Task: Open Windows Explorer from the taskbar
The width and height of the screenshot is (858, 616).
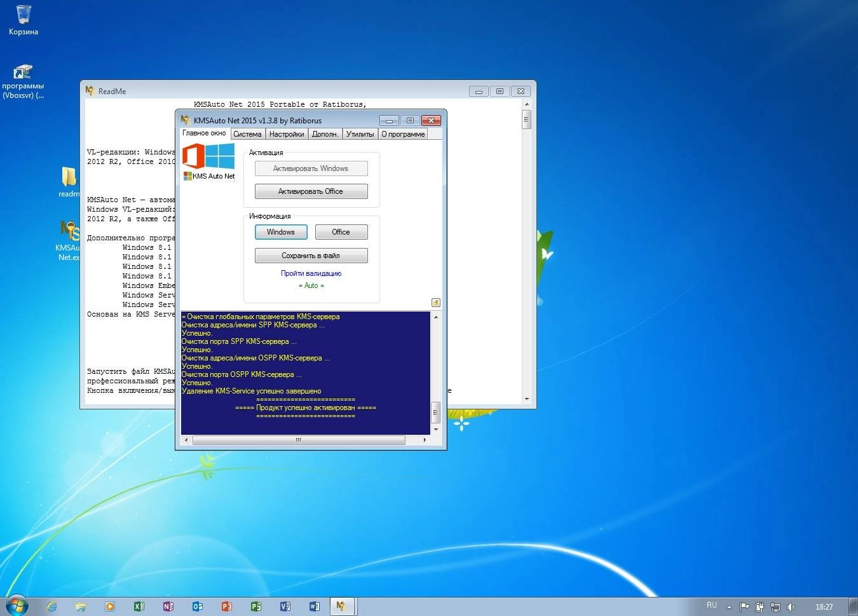Action: pos(81,606)
